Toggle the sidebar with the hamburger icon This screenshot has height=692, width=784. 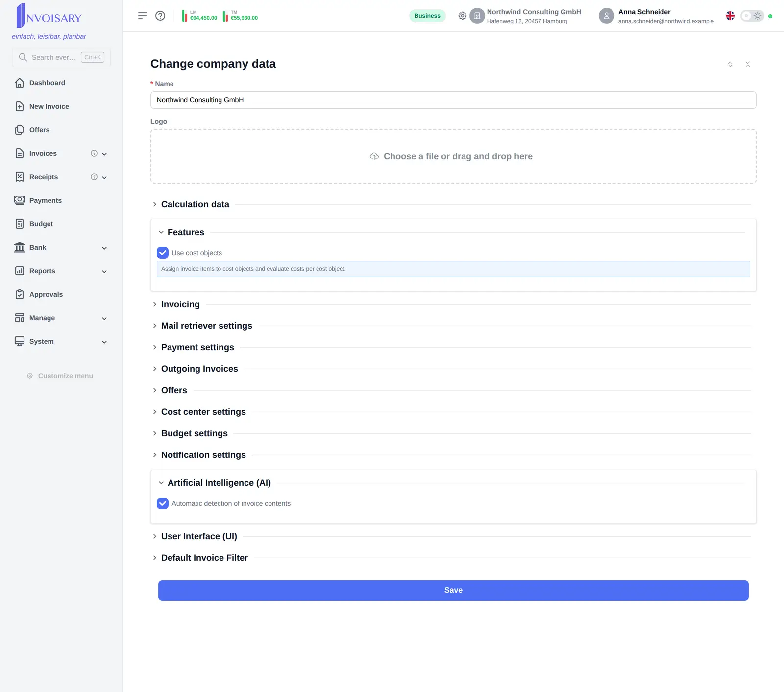click(x=143, y=16)
